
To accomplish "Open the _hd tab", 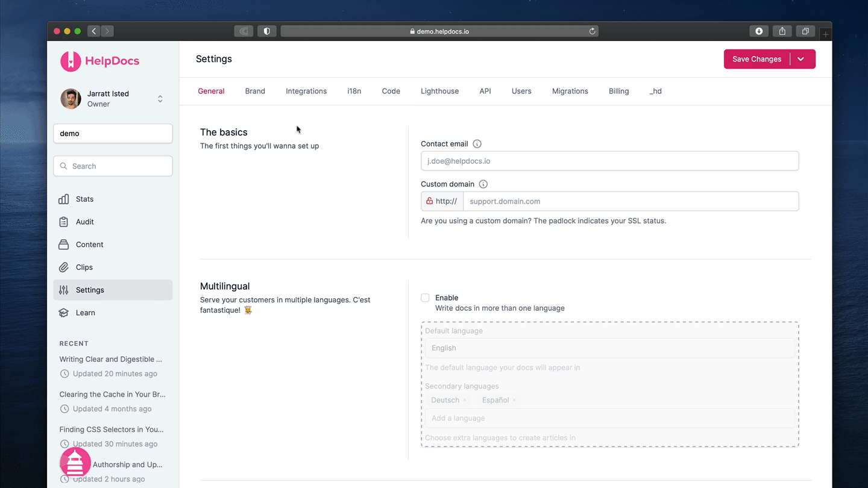I will [x=656, y=92].
